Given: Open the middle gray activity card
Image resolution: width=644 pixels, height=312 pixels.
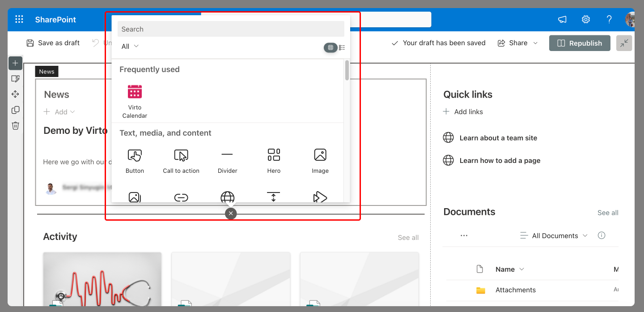Looking at the screenshot, I should (231, 279).
